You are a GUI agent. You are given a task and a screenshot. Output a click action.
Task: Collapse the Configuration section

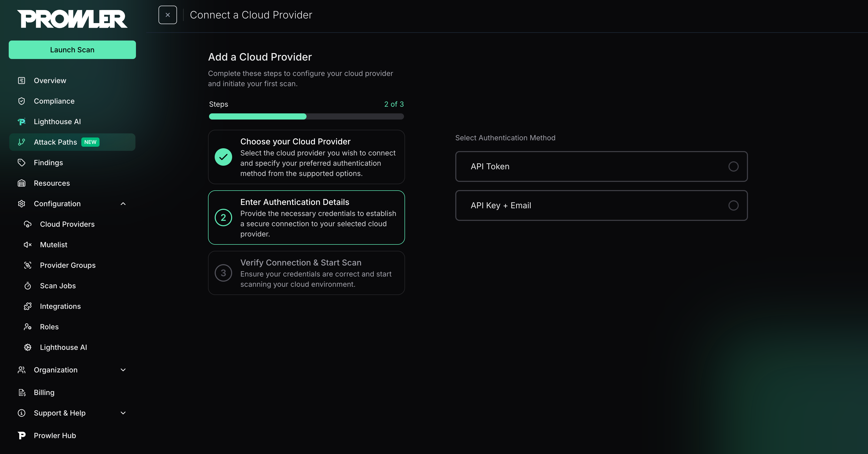(x=123, y=204)
